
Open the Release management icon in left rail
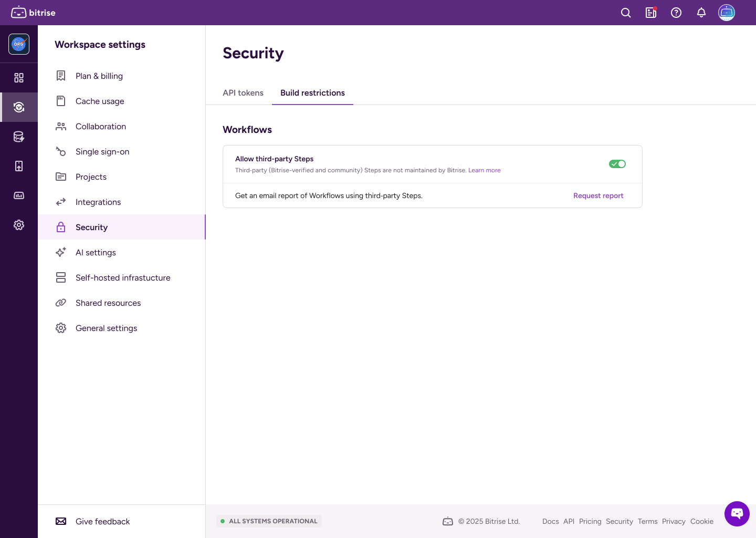(x=19, y=165)
